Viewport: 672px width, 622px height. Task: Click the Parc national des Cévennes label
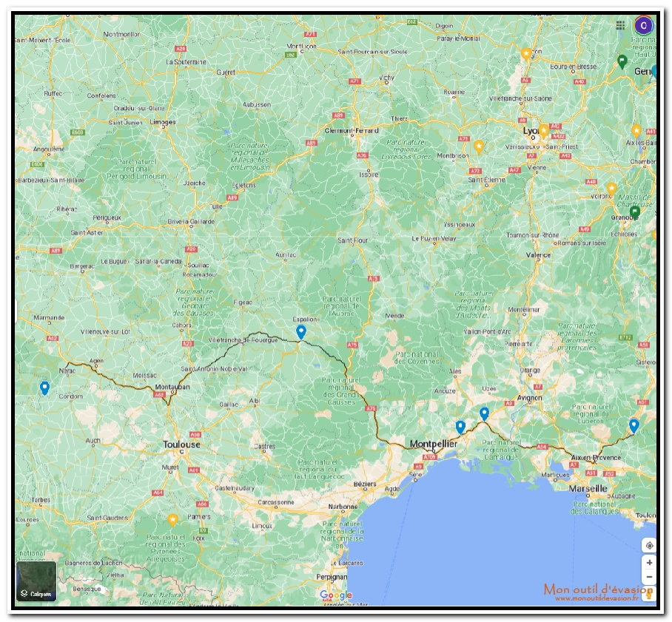point(417,358)
